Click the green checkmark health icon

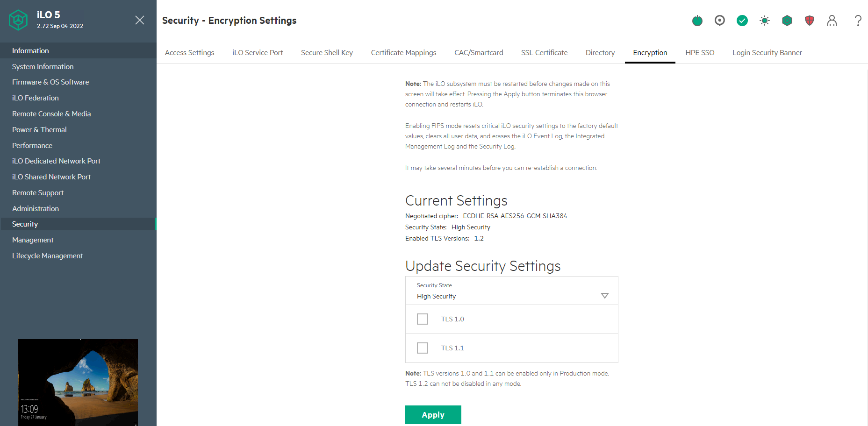tap(742, 21)
